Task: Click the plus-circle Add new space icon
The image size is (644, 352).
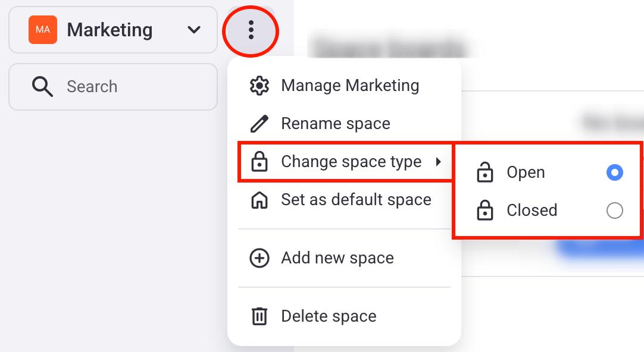Action: point(260,258)
